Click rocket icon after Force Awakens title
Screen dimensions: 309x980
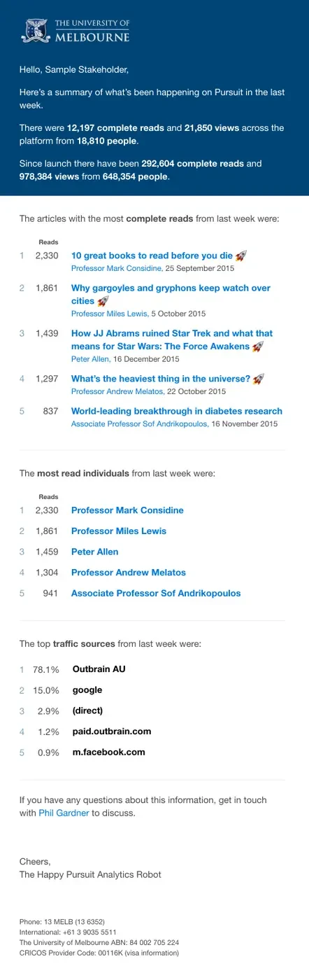coord(257,346)
